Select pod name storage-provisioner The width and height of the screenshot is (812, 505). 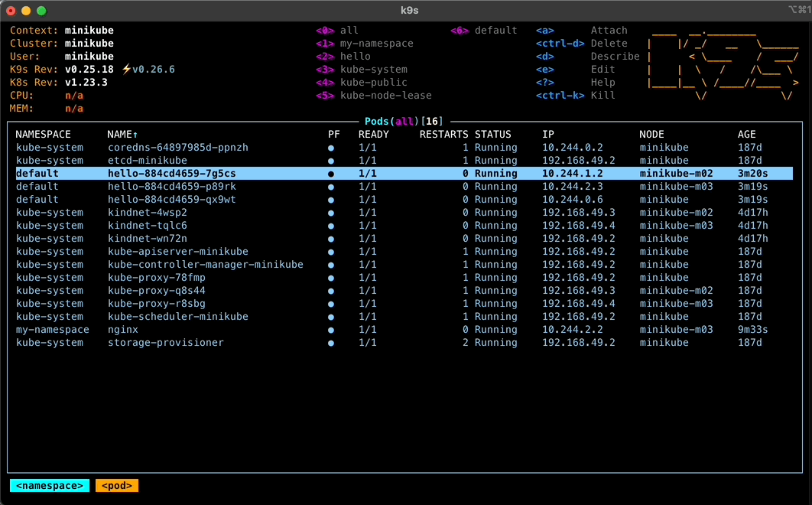coord(166,343)
